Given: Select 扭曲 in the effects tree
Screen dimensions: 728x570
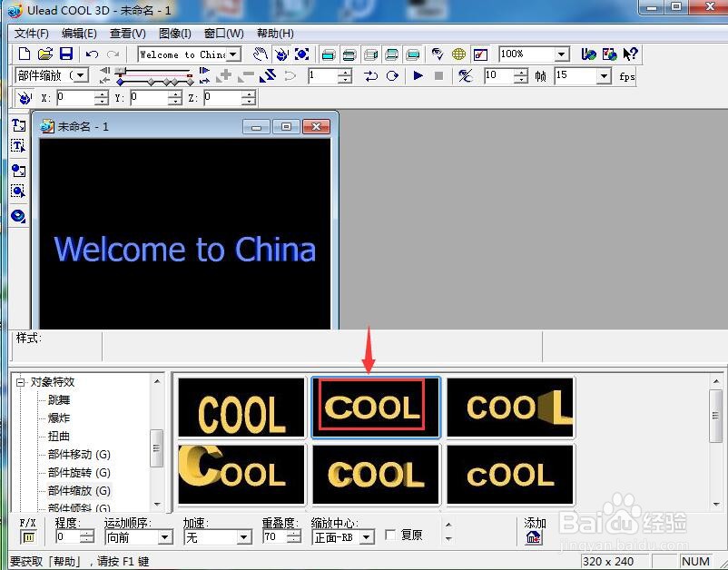Looking at the screenshot, I should pyautogui.click(x=59, y=437).
